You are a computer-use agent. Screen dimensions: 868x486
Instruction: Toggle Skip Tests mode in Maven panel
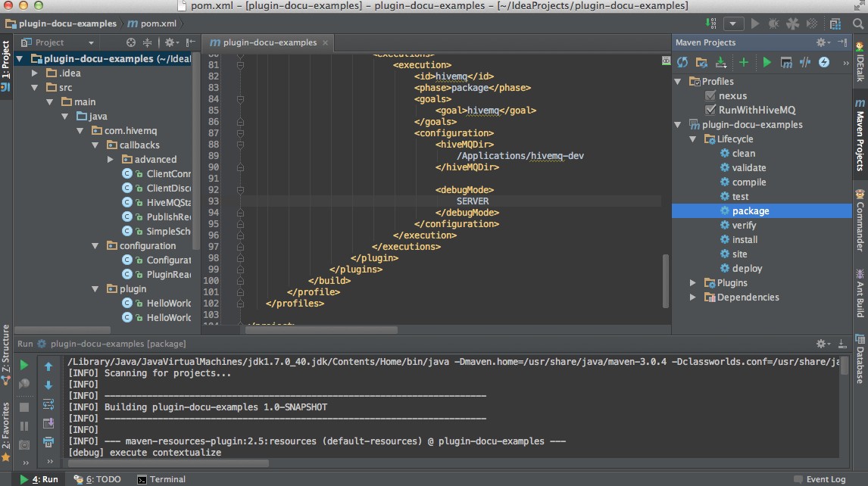click(804, 62)
